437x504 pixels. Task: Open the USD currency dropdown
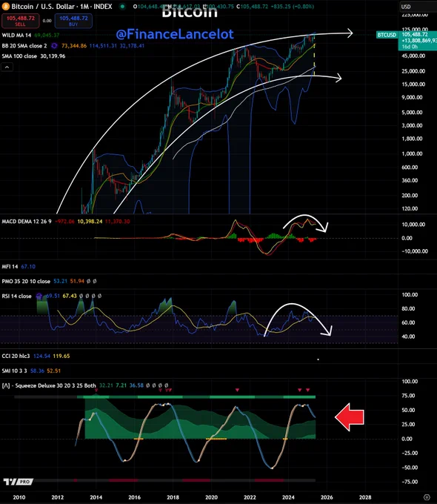pyautogui.click(x=418, y=7)
